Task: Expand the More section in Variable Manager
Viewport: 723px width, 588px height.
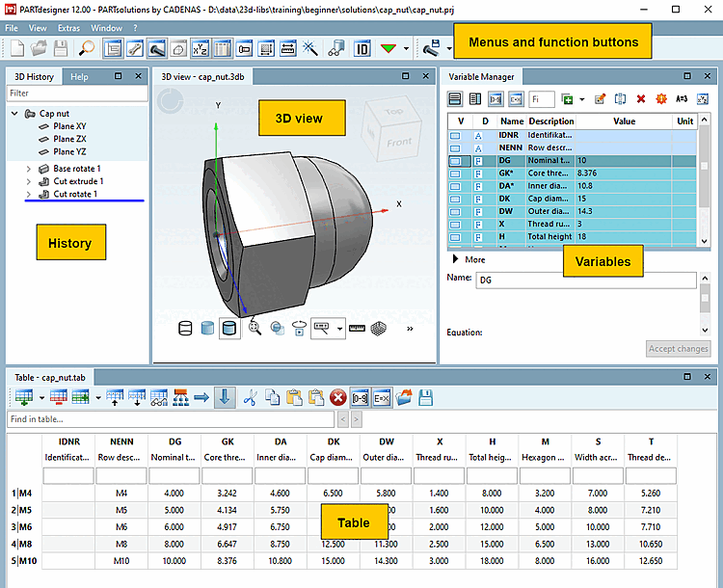Action: (455, 259)
